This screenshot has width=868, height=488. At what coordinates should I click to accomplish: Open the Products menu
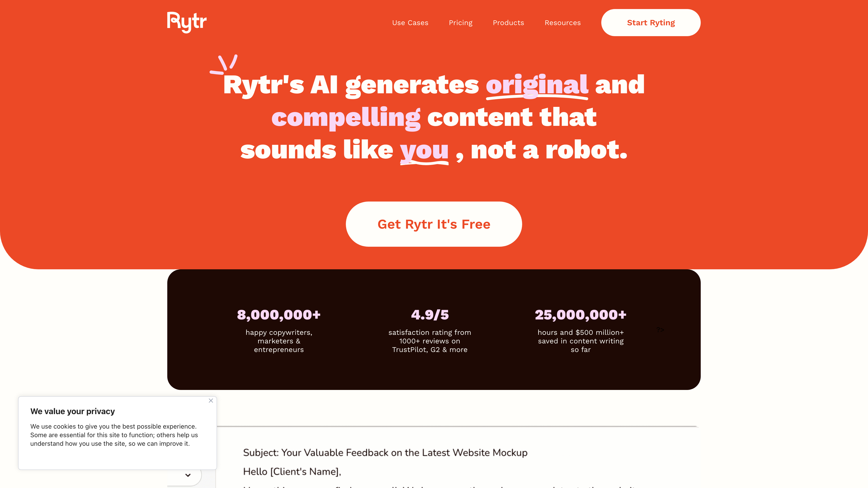click(x=508, y=23)
